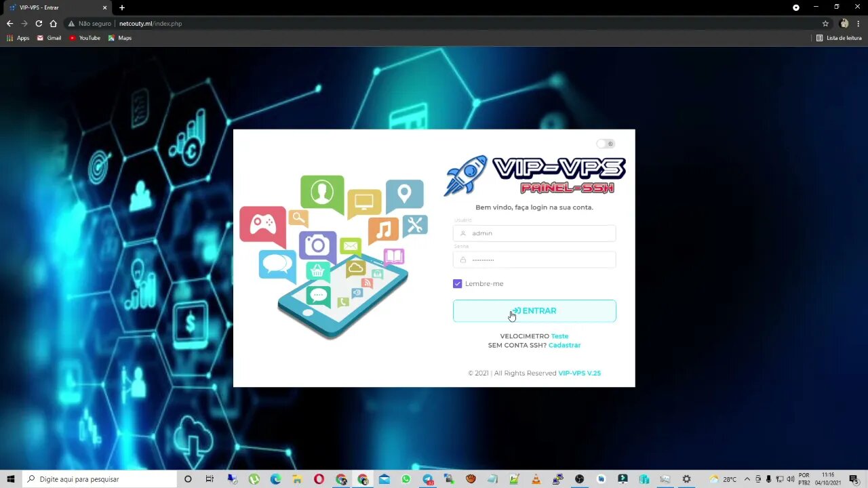Open Task View on taskbar
868x488 pixels.
[210, 479]
